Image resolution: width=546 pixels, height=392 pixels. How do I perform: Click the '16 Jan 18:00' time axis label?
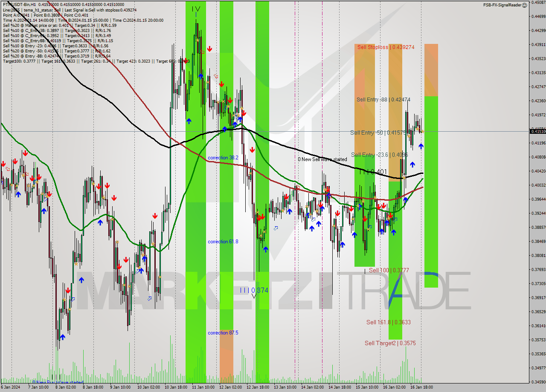point(421,387)
